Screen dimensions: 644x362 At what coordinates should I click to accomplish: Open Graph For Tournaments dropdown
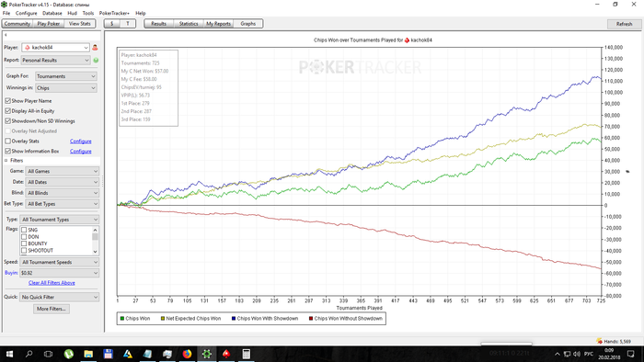(65, 76)
